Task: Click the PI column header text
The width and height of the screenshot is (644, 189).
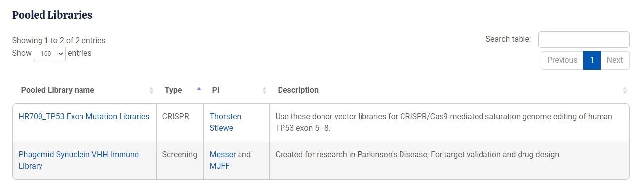Action: tap(216, 90)
